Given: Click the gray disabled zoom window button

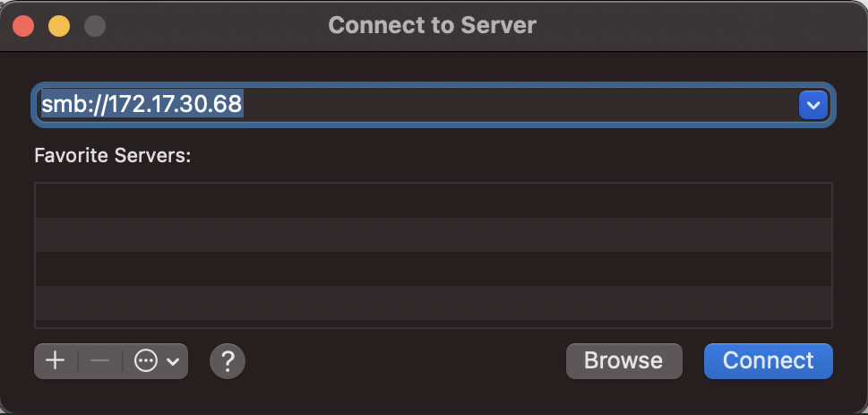Looking at the screenshot, I should coord(95,26).
